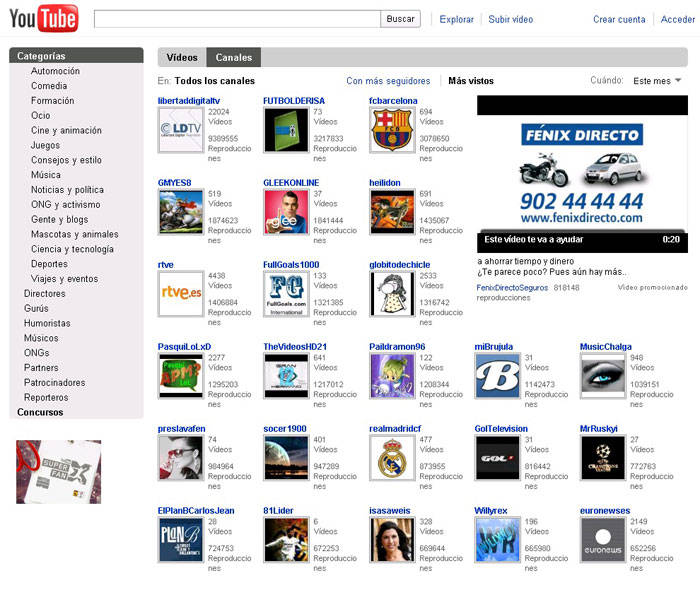Click the YouTube logo
The image size is (700, 590).
tap(44, 18)
